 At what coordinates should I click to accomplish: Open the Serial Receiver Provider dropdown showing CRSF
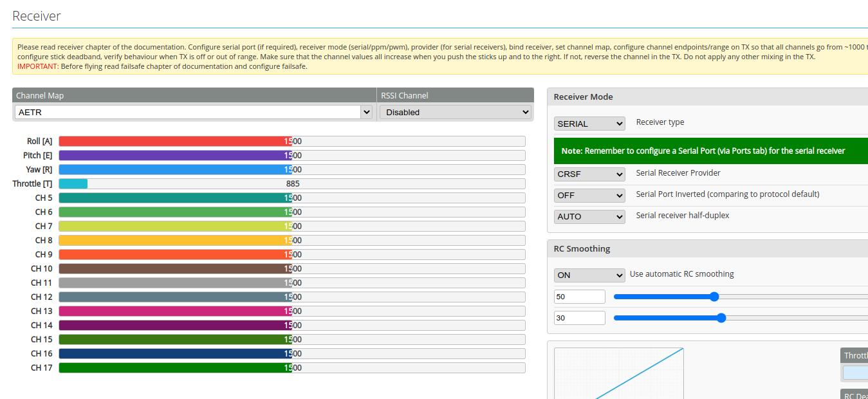point(589,174)
